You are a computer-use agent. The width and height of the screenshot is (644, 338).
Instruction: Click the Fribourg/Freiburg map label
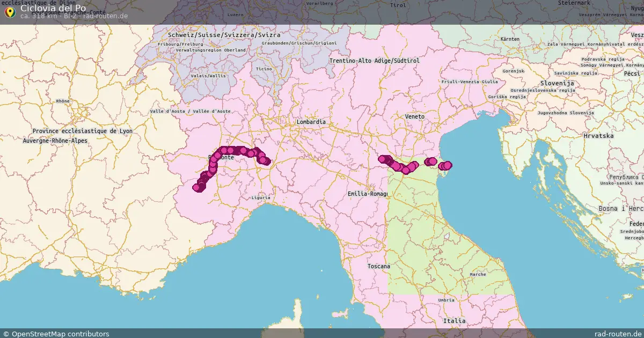click(181, 44)
